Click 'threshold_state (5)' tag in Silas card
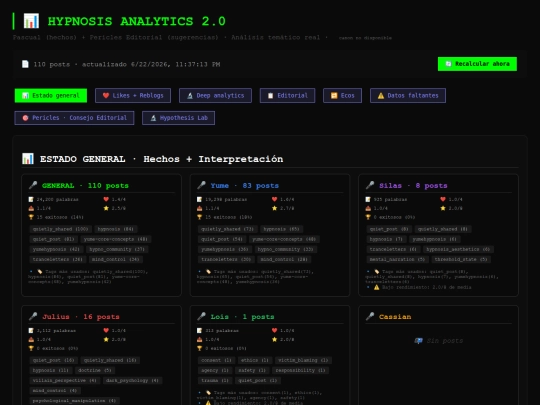This screenshot has width=540, height=405. [x=461, y=259]
